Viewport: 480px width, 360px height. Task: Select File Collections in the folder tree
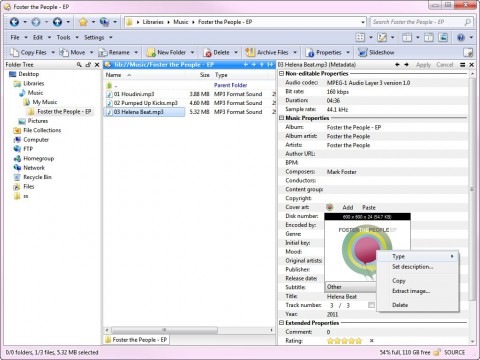(x=42, y=130)
